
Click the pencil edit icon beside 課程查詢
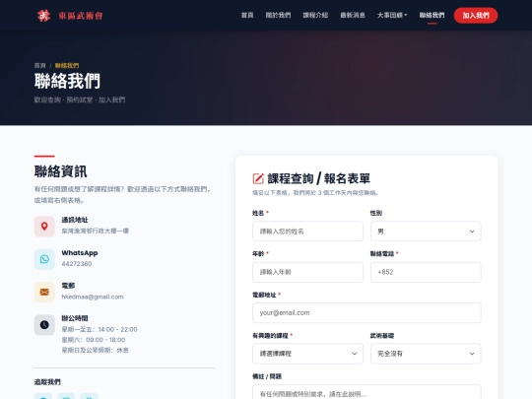pos(258,178)
